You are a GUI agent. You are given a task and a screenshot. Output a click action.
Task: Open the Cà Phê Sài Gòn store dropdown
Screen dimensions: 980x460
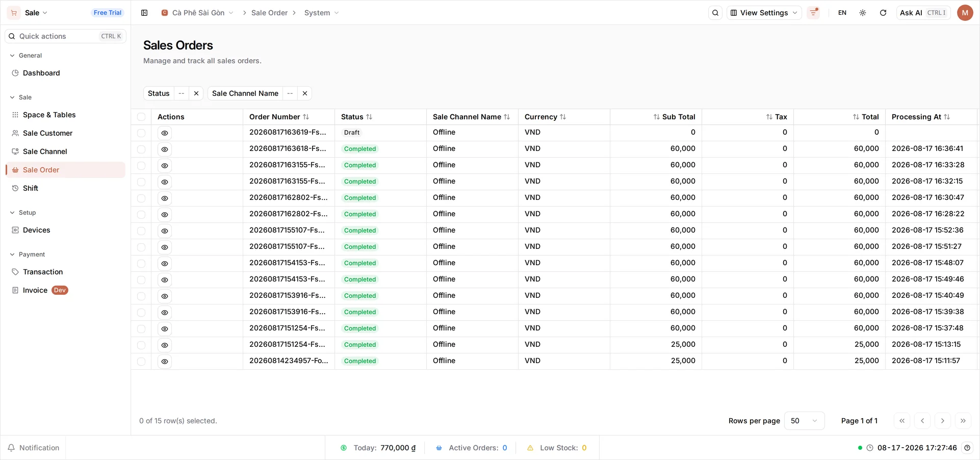coord(198,13)
